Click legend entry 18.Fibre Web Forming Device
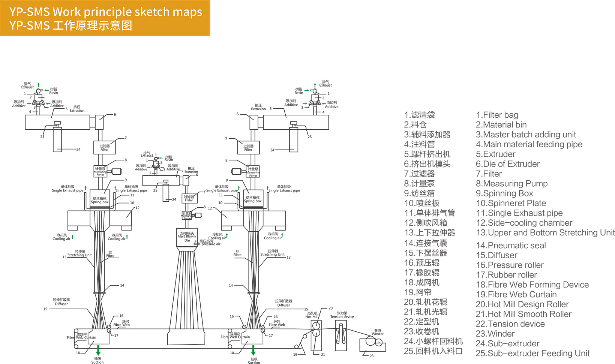The image size is (615, 364). [x=532, y=285]
